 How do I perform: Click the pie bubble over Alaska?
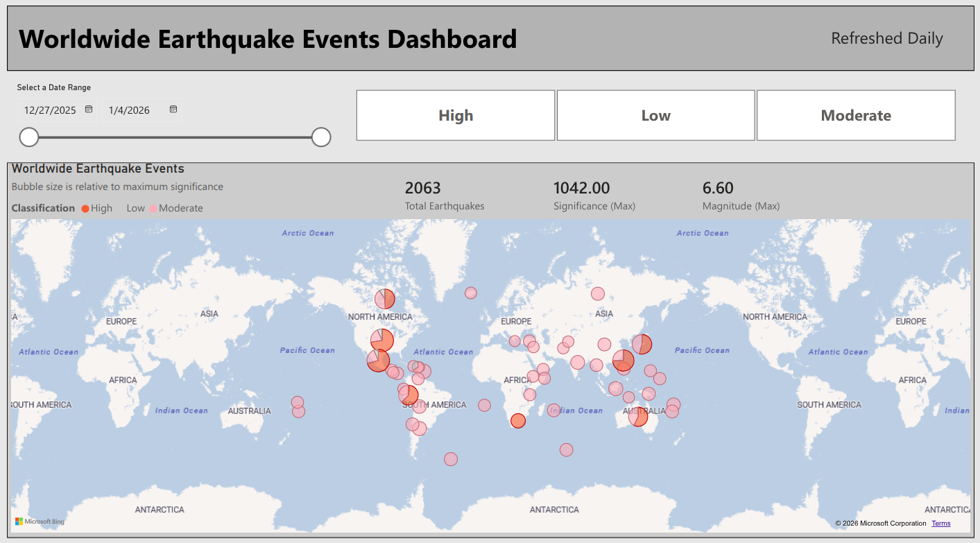coord(385,299)
